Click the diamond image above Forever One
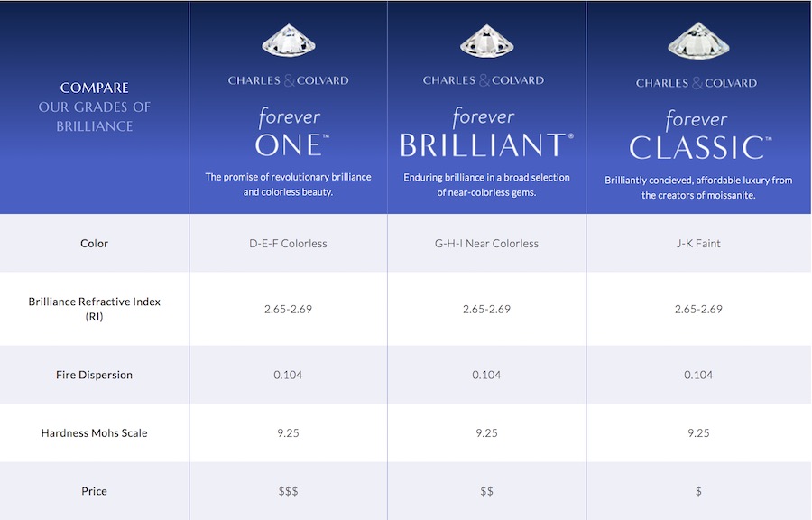The image size is (812, 520). point(289,42)
